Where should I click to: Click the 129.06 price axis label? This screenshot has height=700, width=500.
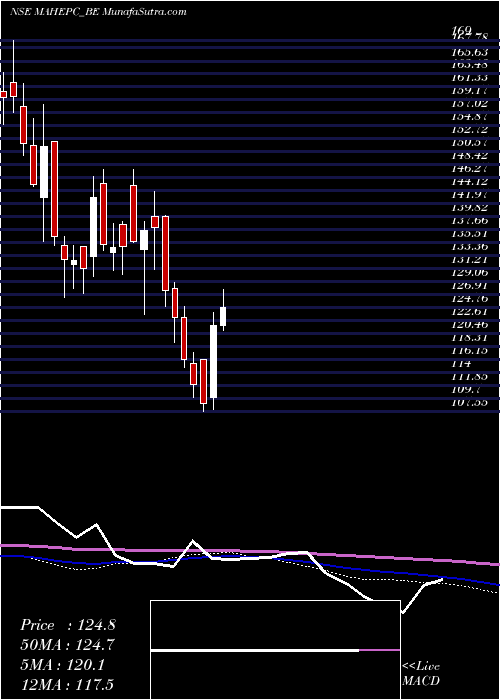tap(469, 272)
